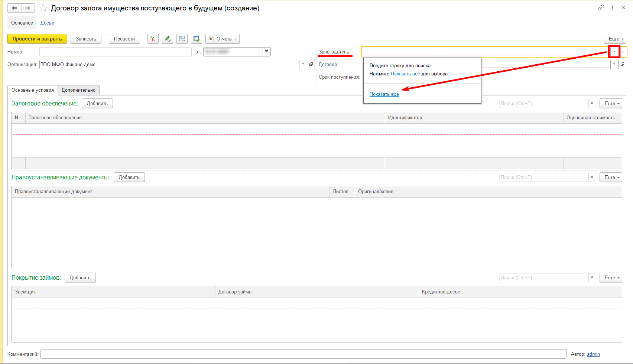
Task: Click the Договор займа column header
Action: (317, 292)
